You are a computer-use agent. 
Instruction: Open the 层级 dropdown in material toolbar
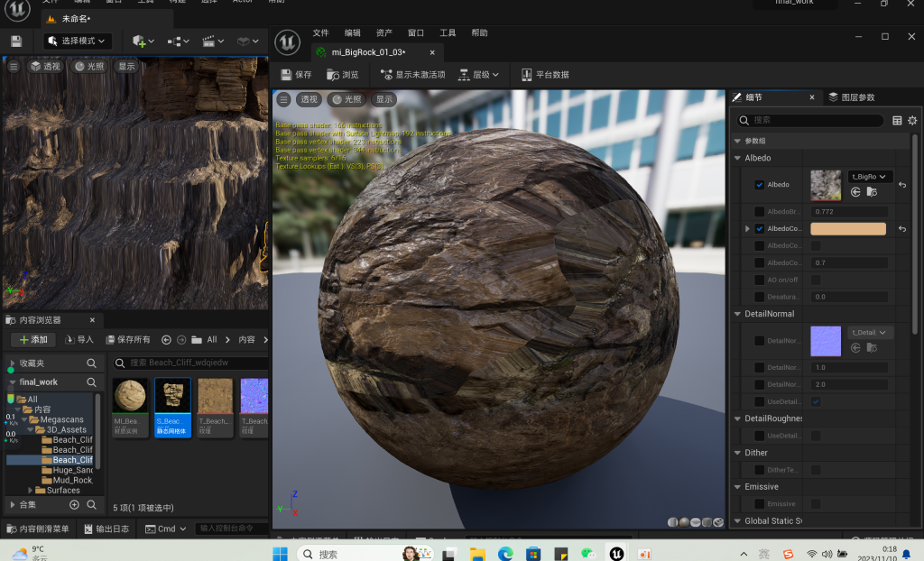coord(478,75)
